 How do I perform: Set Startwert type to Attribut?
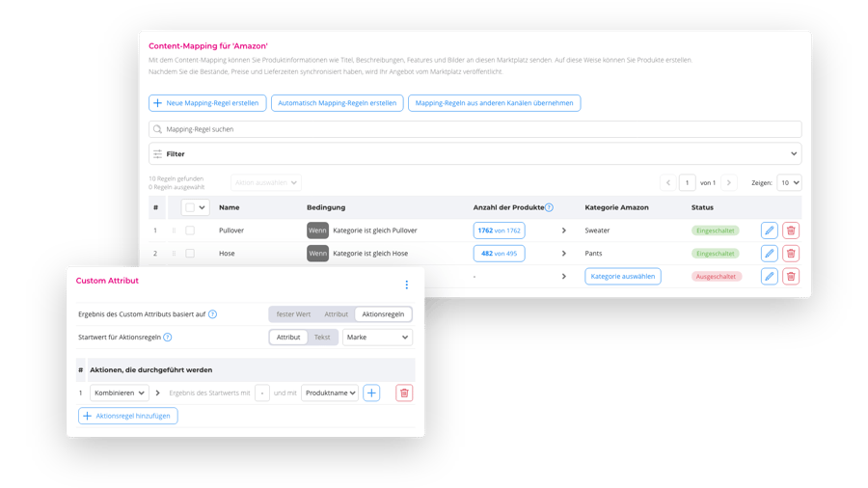(x=288, y=337)
